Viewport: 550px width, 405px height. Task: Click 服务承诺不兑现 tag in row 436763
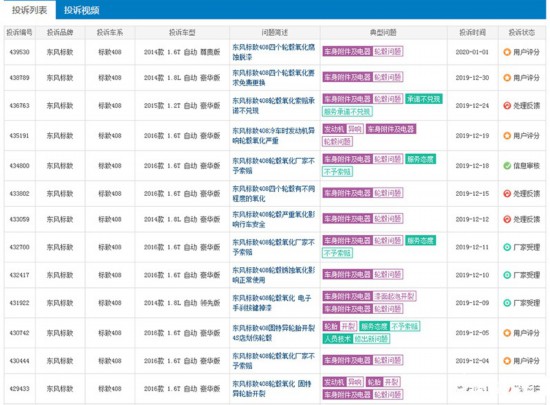point(347,112)
